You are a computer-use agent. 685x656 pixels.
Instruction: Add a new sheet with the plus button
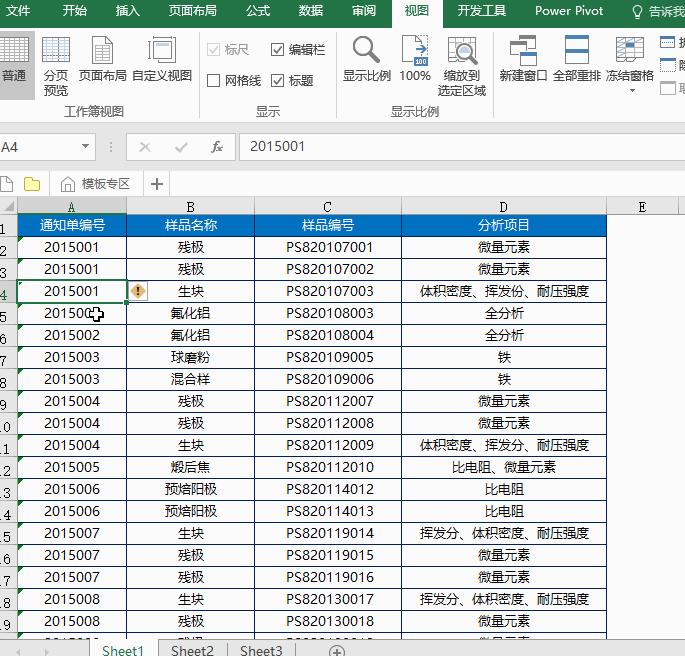point(337,651)
